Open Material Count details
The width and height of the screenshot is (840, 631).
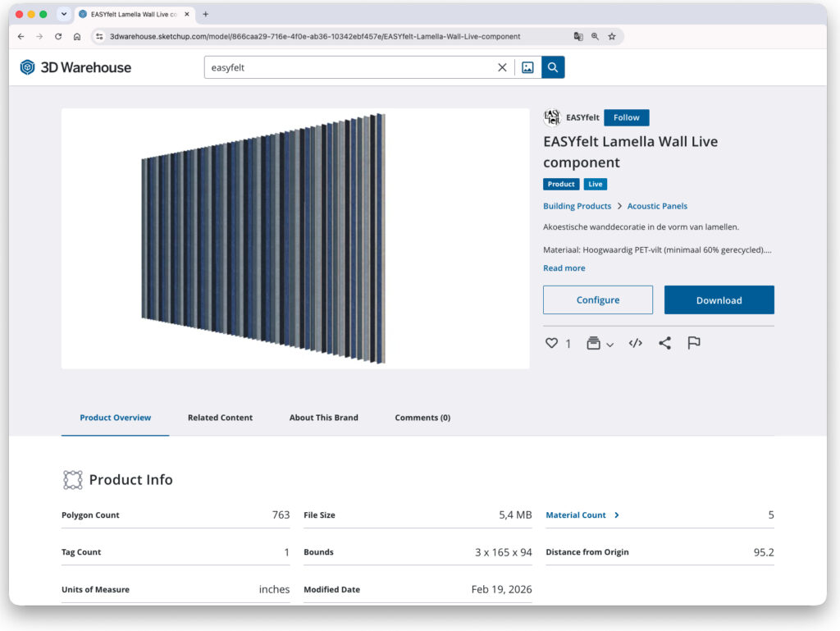[575, 515]
